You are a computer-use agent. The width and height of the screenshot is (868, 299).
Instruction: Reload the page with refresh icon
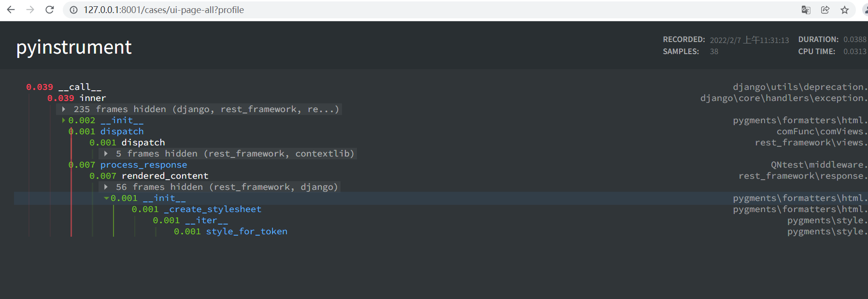pos(49,10)
